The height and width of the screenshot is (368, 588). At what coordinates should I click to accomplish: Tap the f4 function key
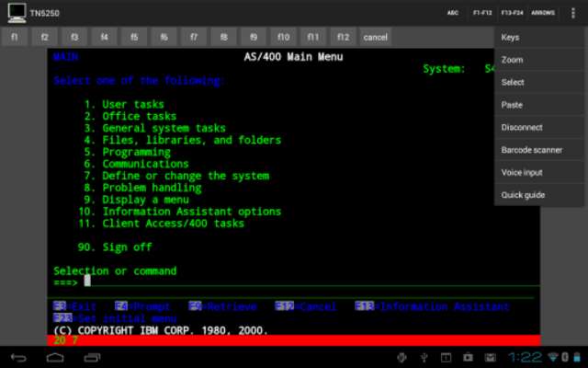click(x=104, y=37)
